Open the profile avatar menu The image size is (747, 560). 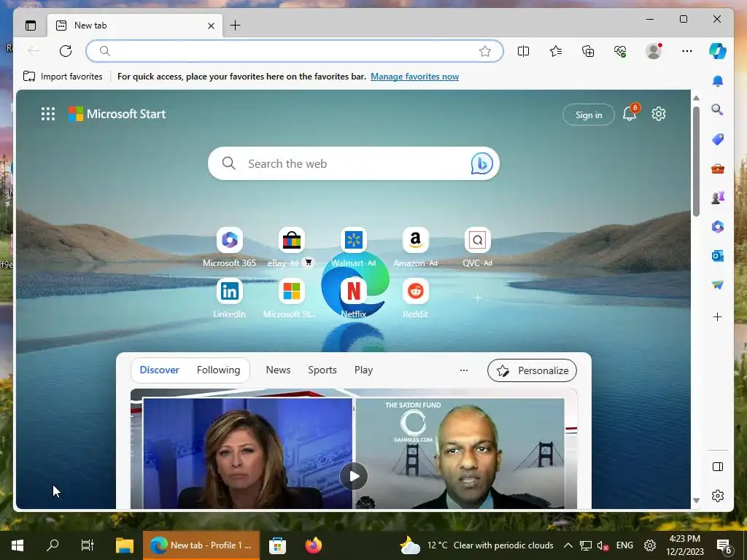[x=654, y=51]
